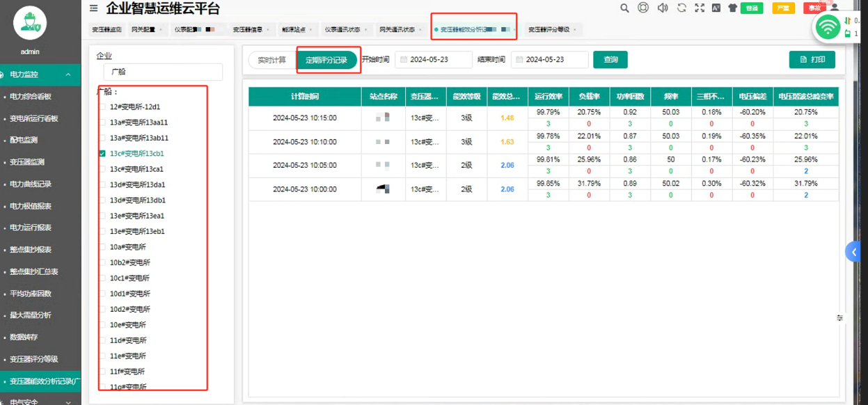Click the font size language icon
This screenshot has width=868, height=405.
tap(716, 8)
